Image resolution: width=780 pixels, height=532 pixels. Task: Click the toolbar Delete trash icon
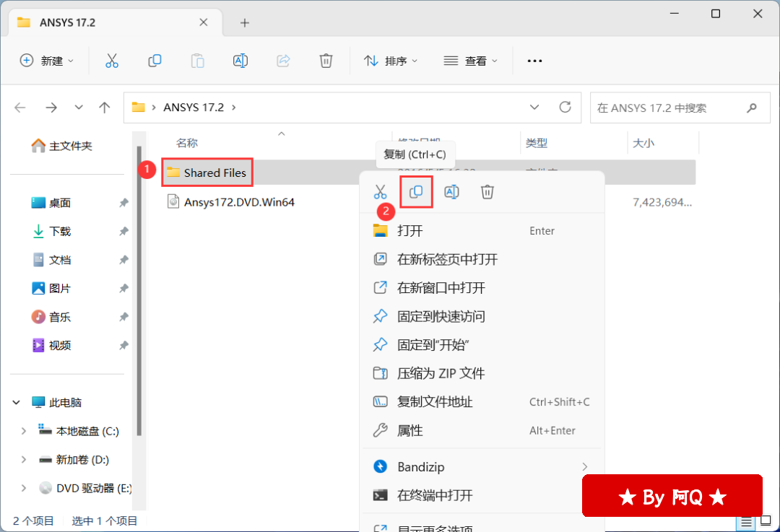pyautogui.click(x=326, y=61)
